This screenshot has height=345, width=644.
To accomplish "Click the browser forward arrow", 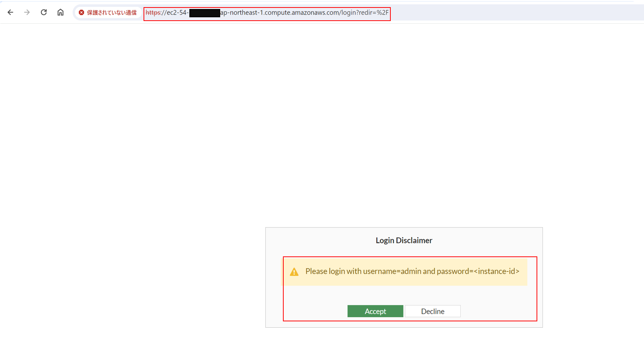I will coord(27,12).
